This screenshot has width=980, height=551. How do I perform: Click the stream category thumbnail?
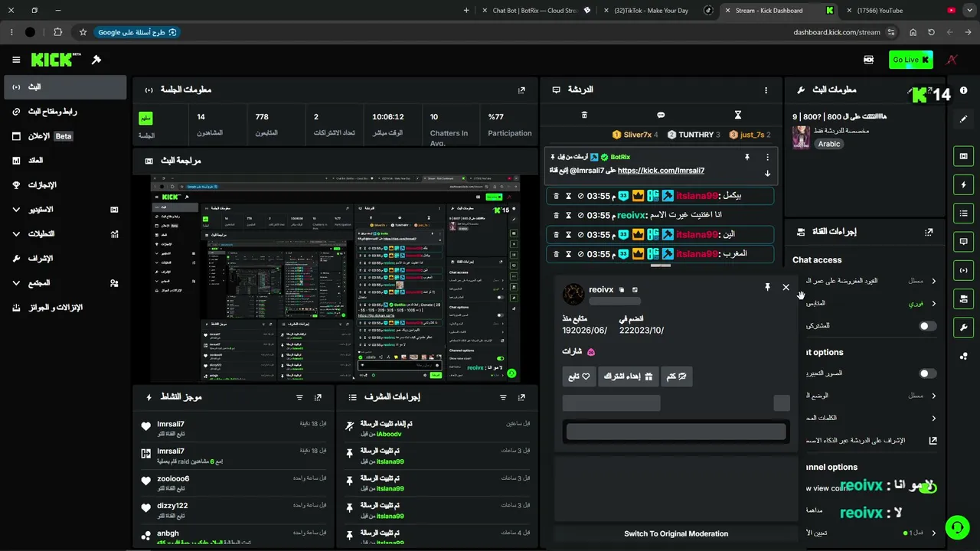pyautogui.click(x=802, y=138)
